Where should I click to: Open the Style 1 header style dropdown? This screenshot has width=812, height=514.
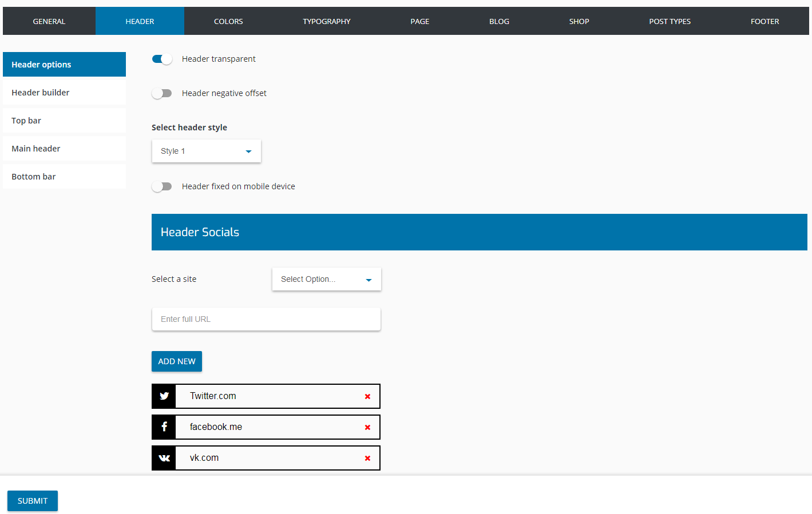[x=206, y=151]
